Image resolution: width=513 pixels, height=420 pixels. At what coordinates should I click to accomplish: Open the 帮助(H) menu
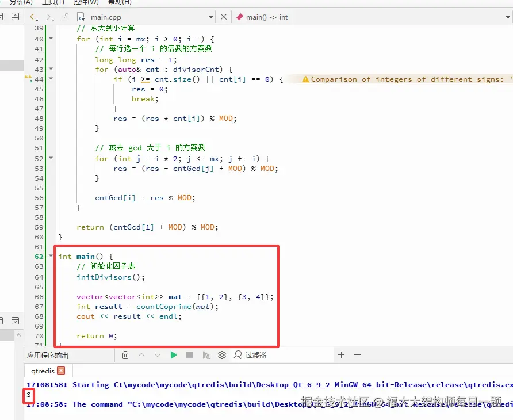point(120,2)
